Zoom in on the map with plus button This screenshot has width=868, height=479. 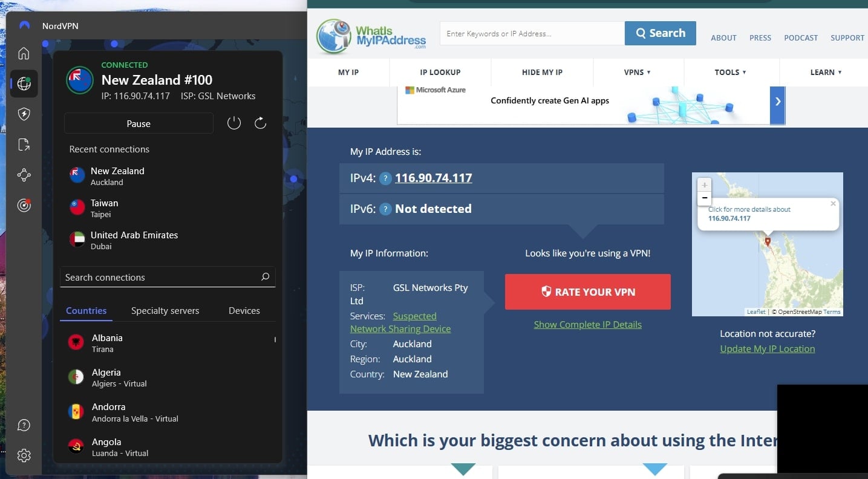pyautogui.click(x=703, y=184)
